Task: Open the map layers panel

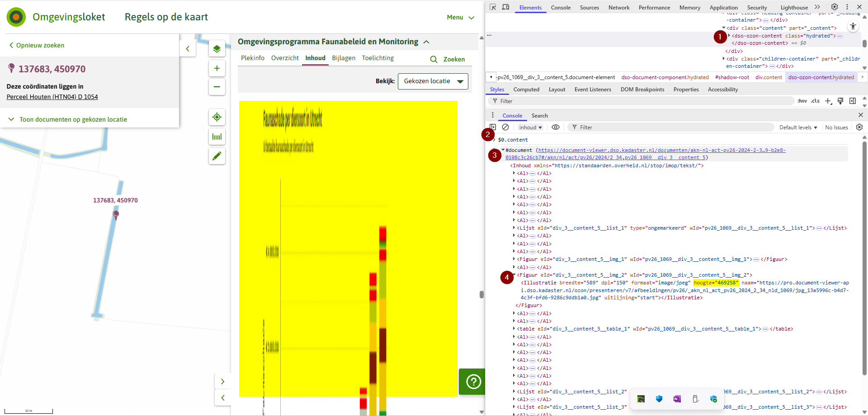Action: pos(217,49)
